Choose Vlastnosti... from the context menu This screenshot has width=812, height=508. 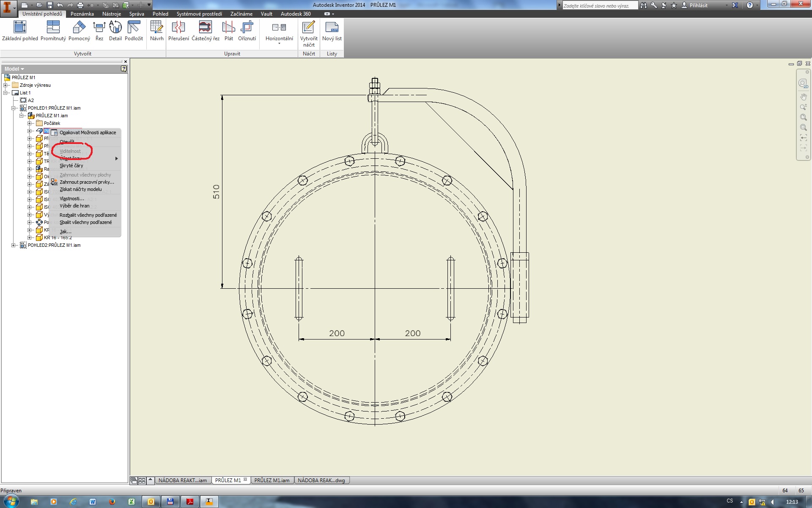72,199
